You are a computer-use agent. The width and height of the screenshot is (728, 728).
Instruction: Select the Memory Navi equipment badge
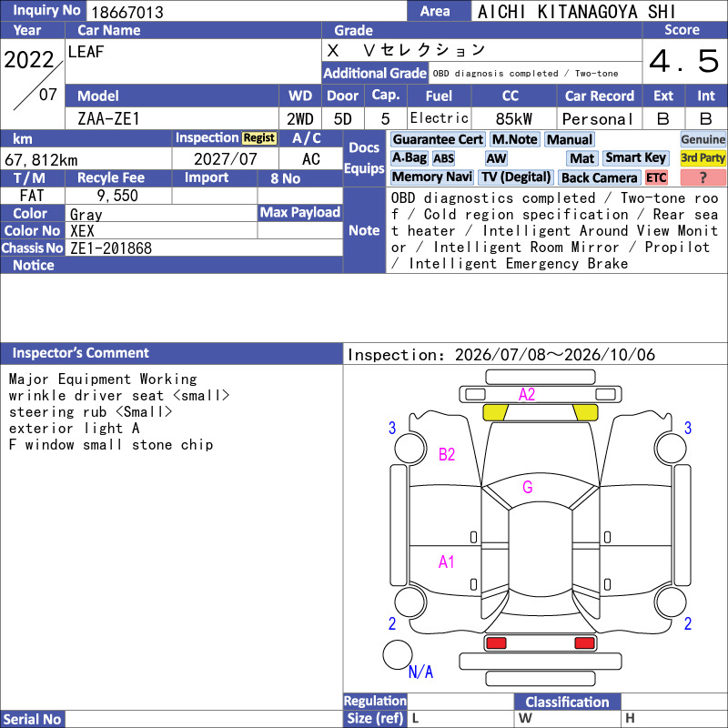[431, 177]
